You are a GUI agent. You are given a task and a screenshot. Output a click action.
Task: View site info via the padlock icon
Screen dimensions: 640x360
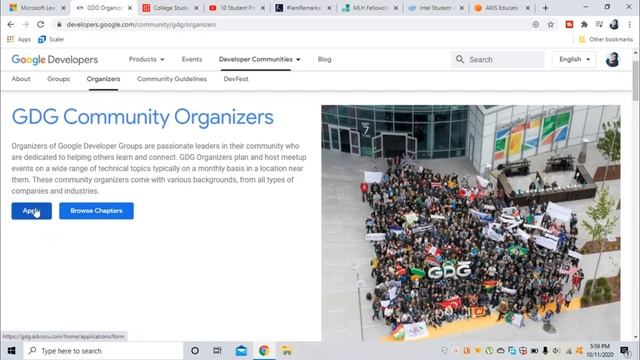(x=59, y=24)
